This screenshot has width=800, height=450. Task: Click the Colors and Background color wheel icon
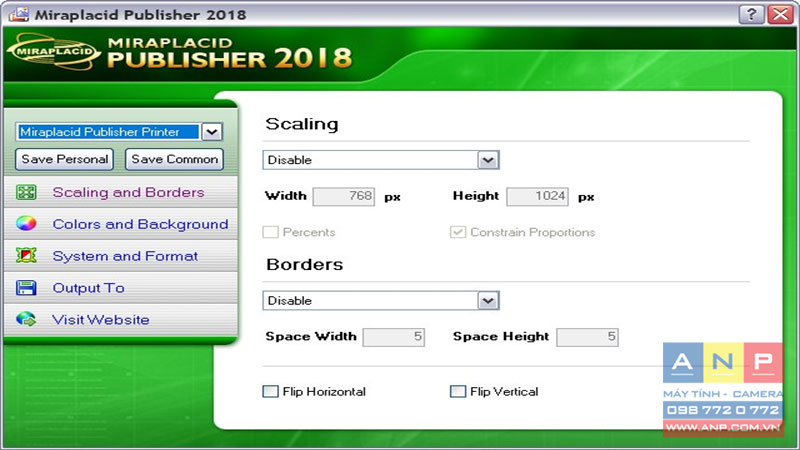click(26, 223)
